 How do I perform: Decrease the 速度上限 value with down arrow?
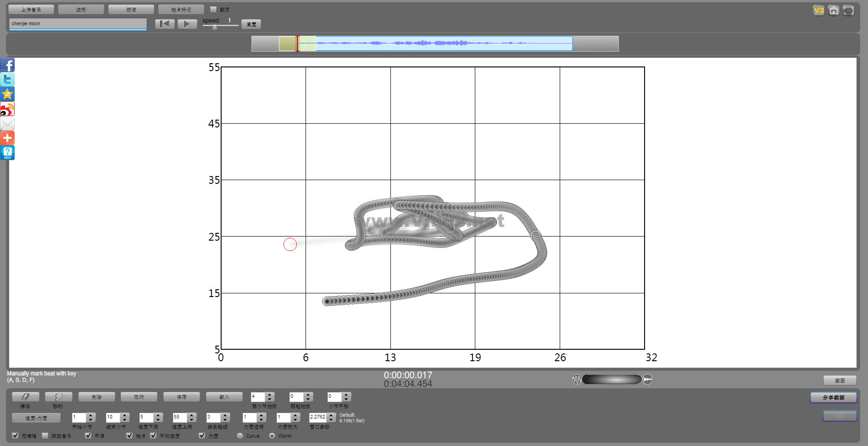[x=192, y=420]
